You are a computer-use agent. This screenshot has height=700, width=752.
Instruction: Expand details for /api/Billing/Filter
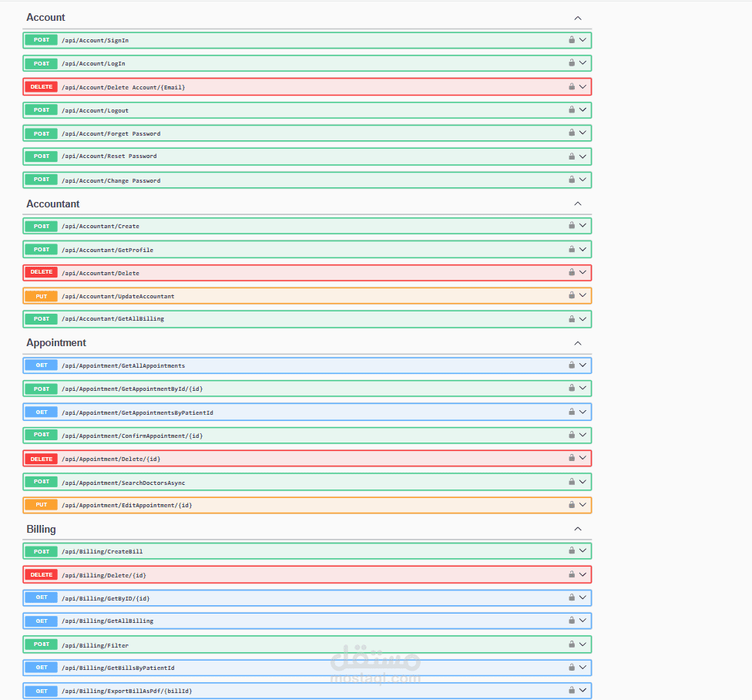pyautogui.click(x=582, y=644)
